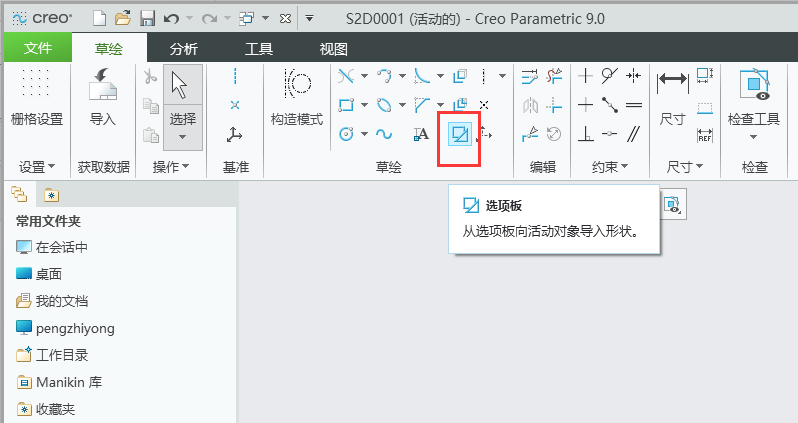798x423 pixels.
Task: Open the 桌面 desktop folder
Action: pos(39,274)
